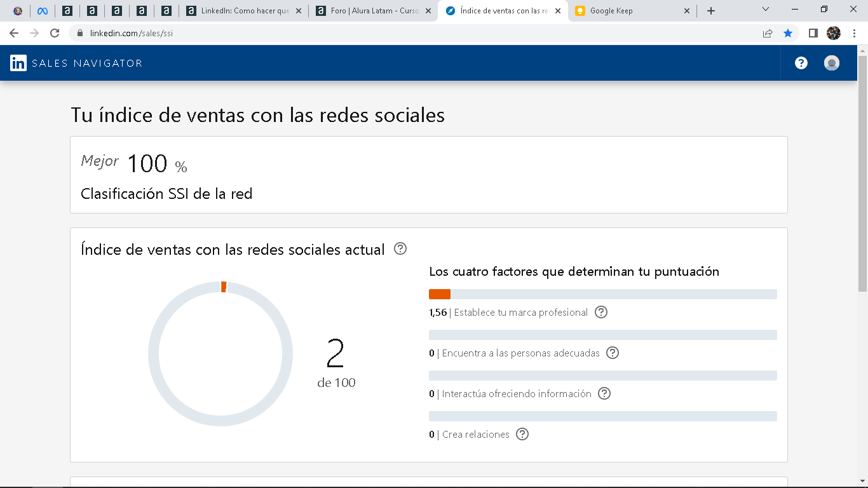
Task: Close the 'Foro | Alura Latam' tab
Action: tap(428, 11)
